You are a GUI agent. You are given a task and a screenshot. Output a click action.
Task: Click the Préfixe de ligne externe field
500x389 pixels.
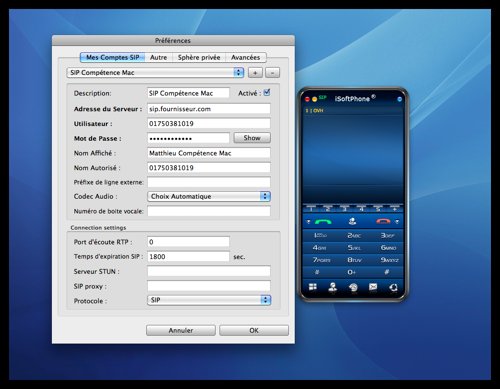(209, 182)
